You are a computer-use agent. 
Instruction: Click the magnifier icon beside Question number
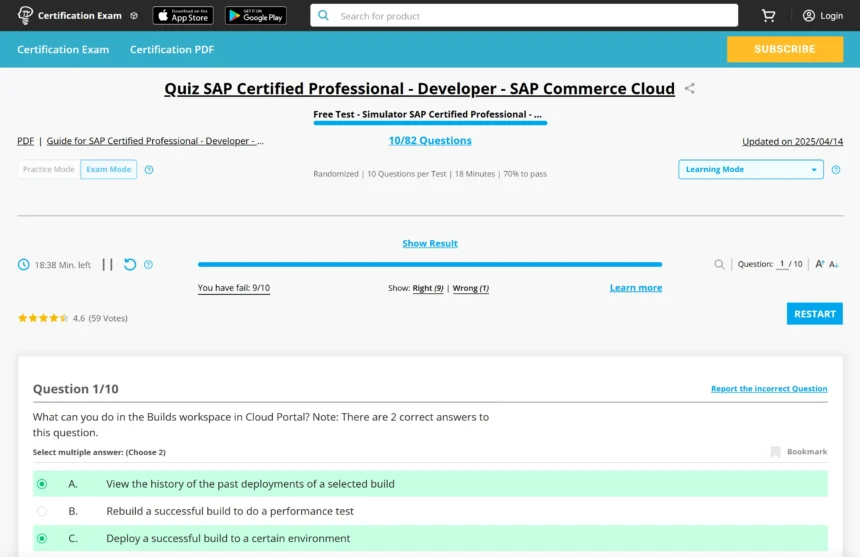click(x=719, y=265)
